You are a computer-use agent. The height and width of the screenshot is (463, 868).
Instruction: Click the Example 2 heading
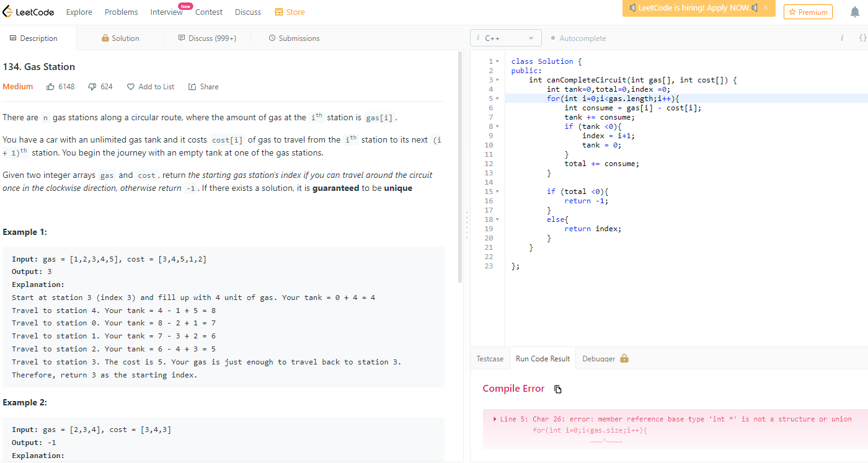pos(25,402)
